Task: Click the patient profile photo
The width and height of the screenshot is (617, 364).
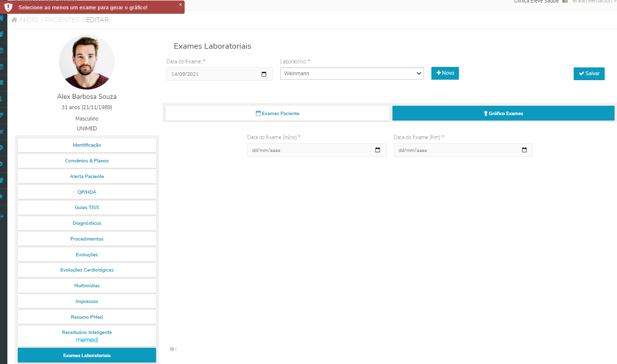Action: (x=87, y=62)
